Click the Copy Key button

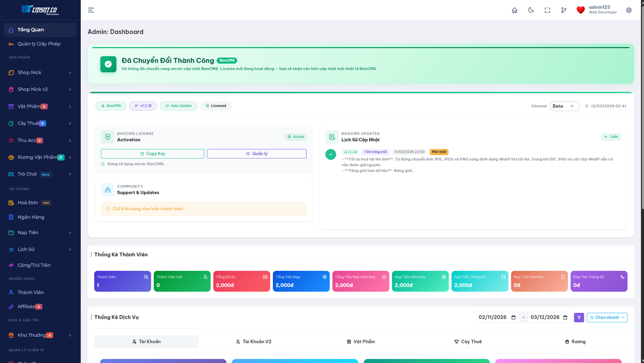point(152,153)
